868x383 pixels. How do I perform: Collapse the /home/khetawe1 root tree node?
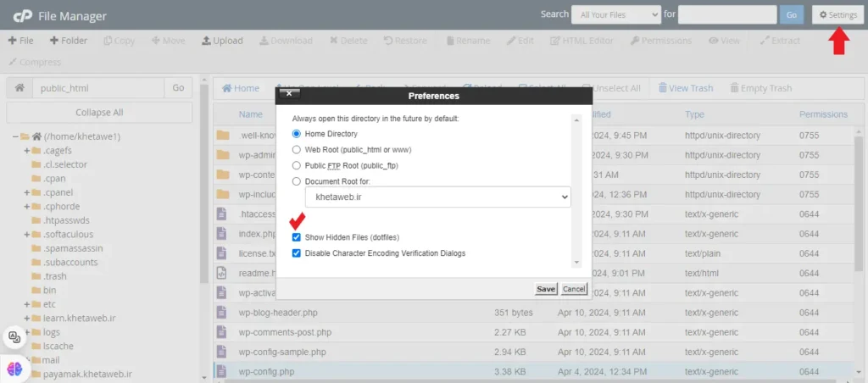tap(15, 136)
